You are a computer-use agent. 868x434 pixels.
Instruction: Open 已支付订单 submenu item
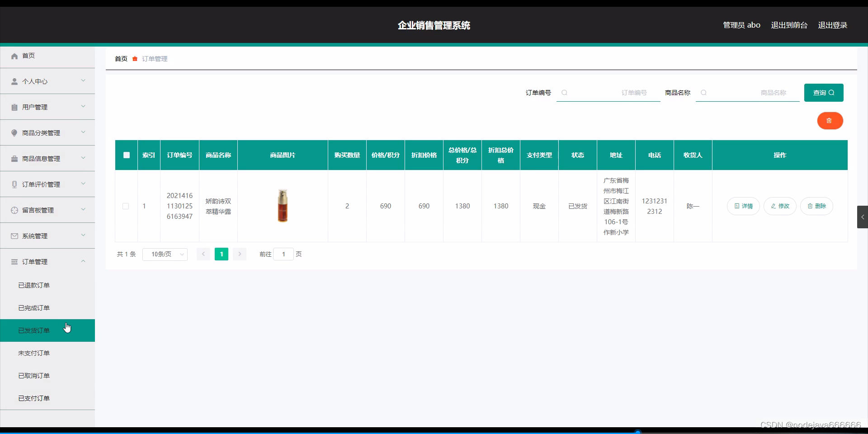[47, 398]
